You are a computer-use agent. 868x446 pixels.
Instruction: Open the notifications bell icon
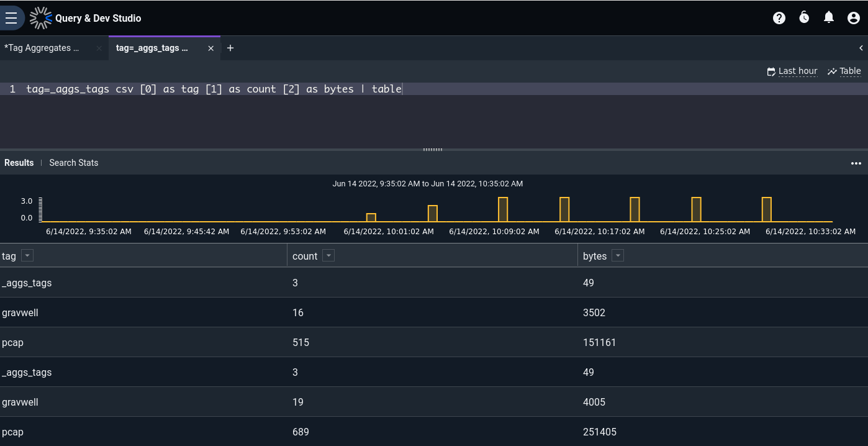[829, 17]
